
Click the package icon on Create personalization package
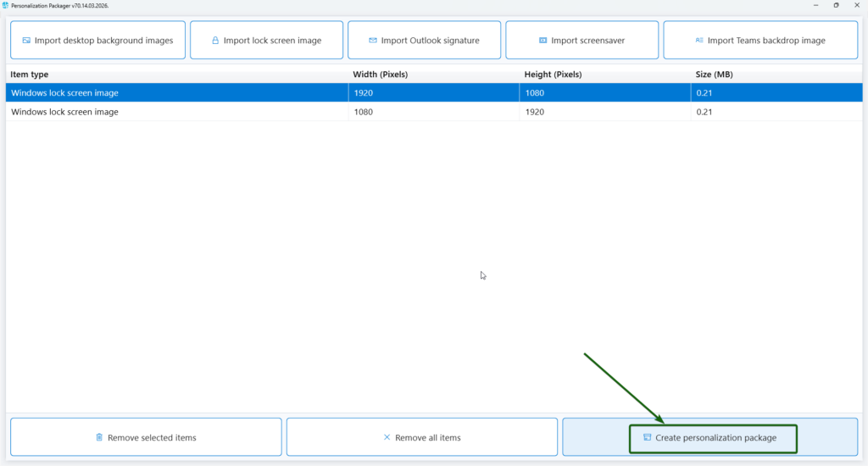[647, 438]
